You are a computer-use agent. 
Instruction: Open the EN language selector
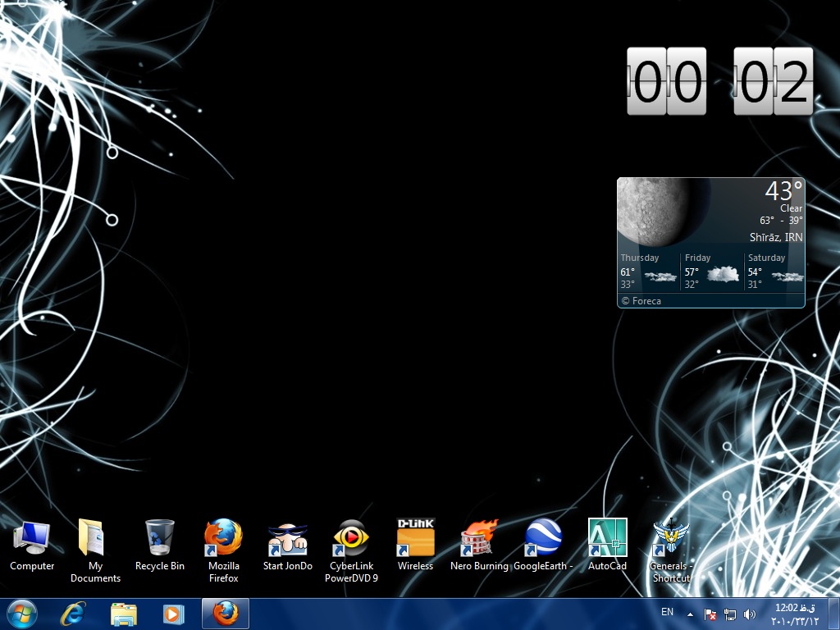point(667,612)
